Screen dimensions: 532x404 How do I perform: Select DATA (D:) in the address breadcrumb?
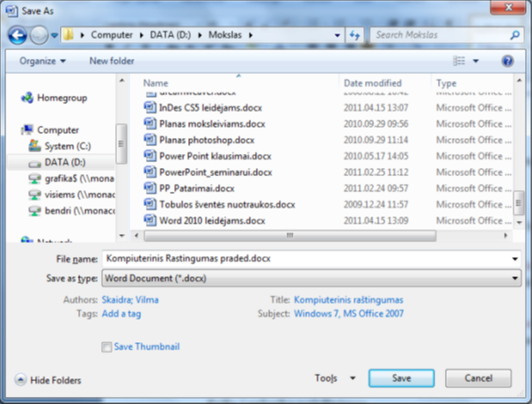coord(171,34)
